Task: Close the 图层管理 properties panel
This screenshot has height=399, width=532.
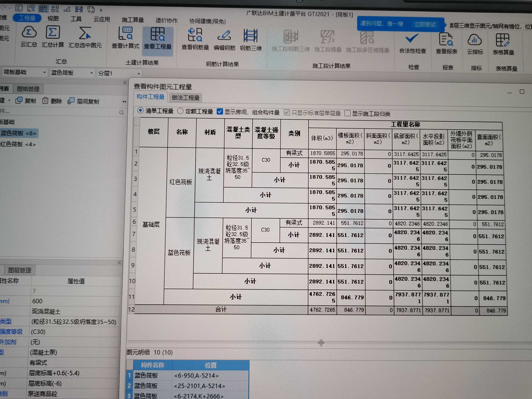Action: click(119, 263)
